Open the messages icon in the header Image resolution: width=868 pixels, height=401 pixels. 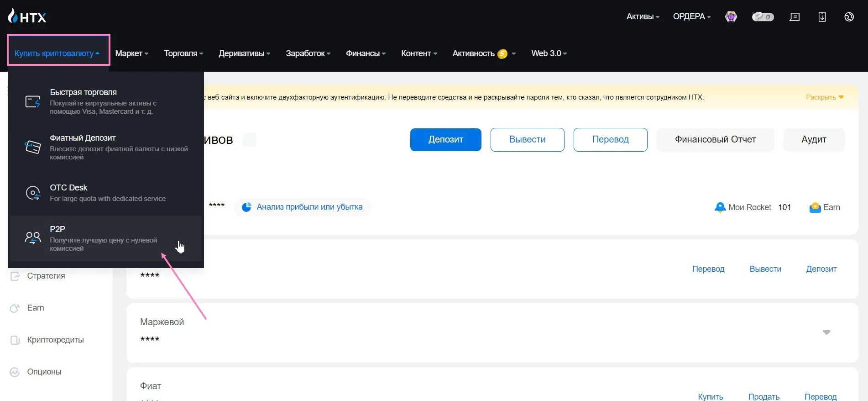(795, 17)
